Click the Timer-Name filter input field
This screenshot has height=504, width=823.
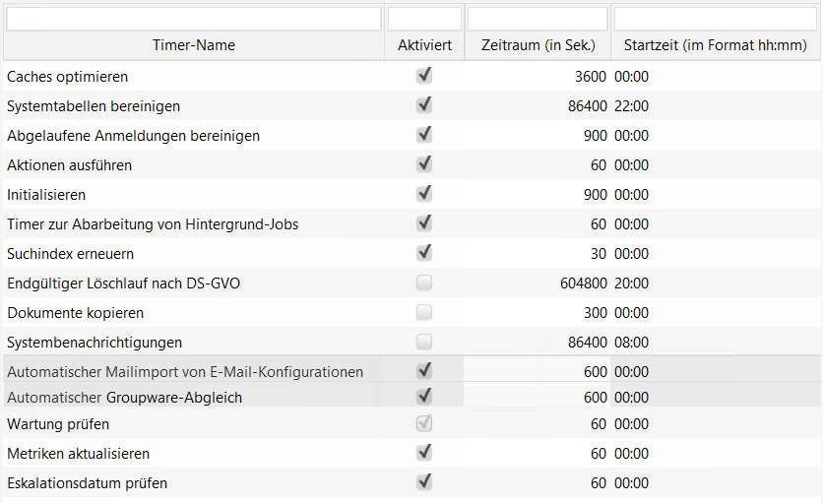click(193, 19)
